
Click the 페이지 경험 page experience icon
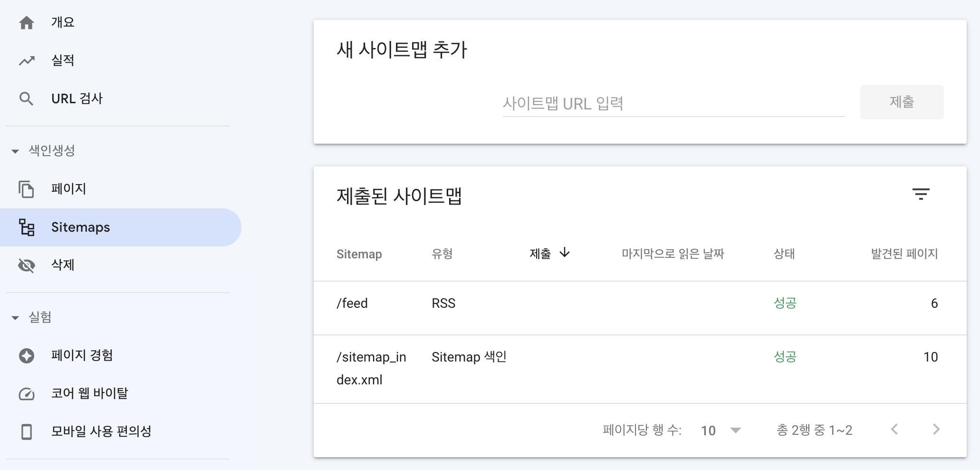pyautogui.click(x=27, y=355)
